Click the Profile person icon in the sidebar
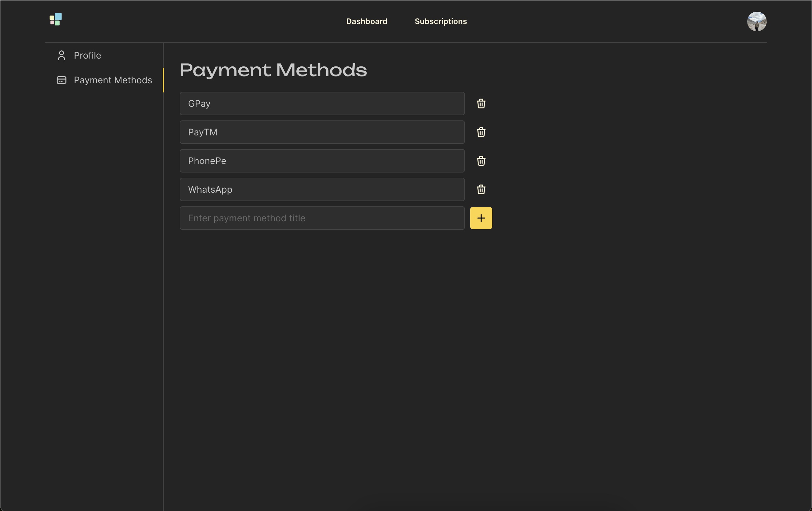Viewport: 812px width, 511px height. 61,55
